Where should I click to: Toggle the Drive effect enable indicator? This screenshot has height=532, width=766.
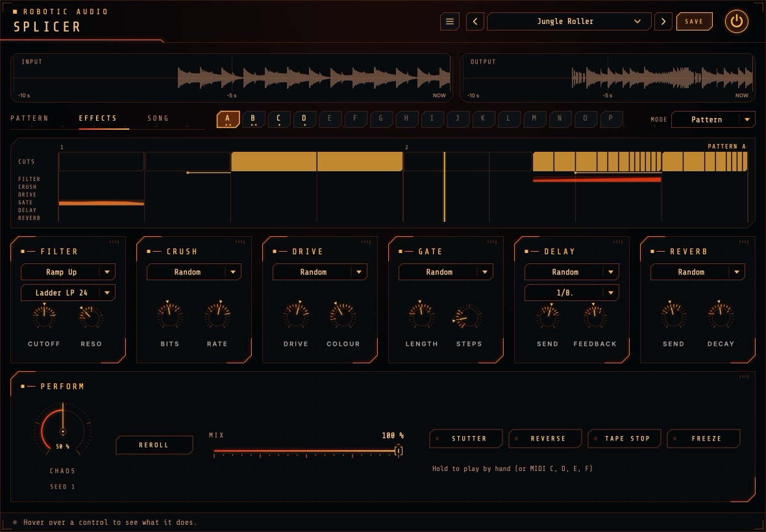tap(275, 251)
